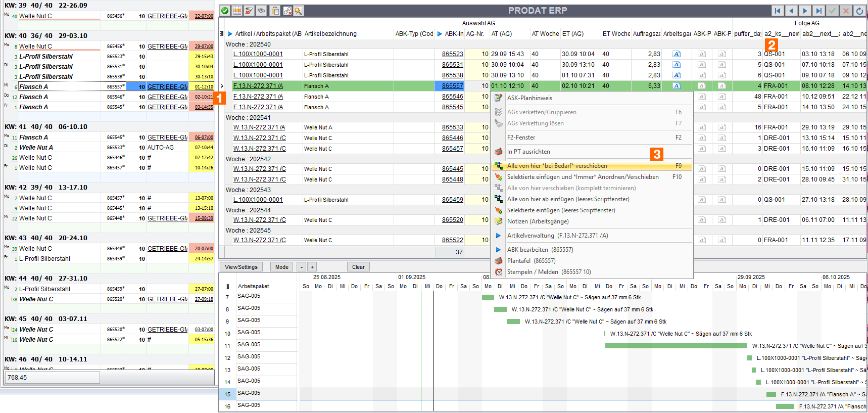This screenshot has width=868, height=413.
Task: Jump to the first record navigation arrow
Action: (778, 11)
